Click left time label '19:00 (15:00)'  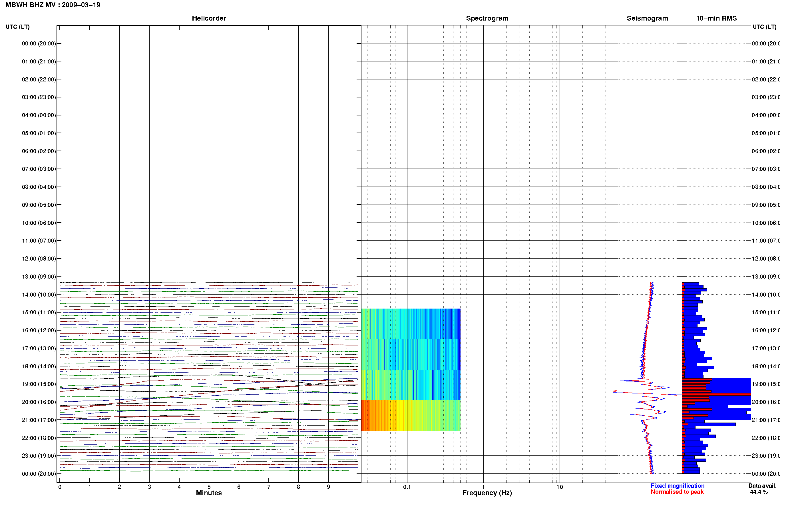coord(39,384)
